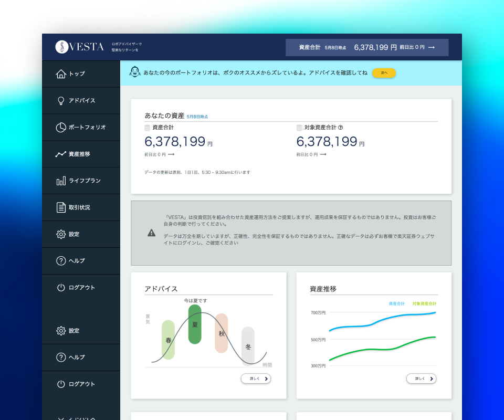Click the power icon of the ログアウト item right after the first ヘルプ
Viewport: 504px width, 420px height.
(61, 288)
